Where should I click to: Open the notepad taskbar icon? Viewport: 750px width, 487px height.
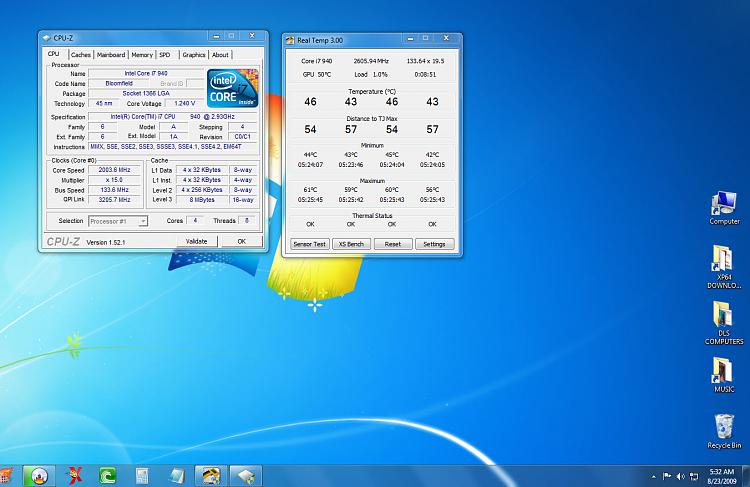(176, 476)
